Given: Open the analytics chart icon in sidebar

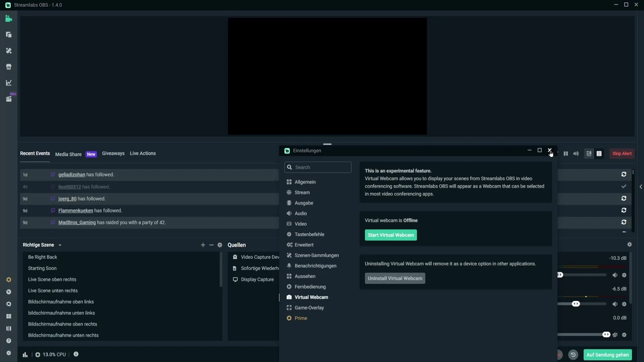Looking at the screenshot, I should [9, 83].
